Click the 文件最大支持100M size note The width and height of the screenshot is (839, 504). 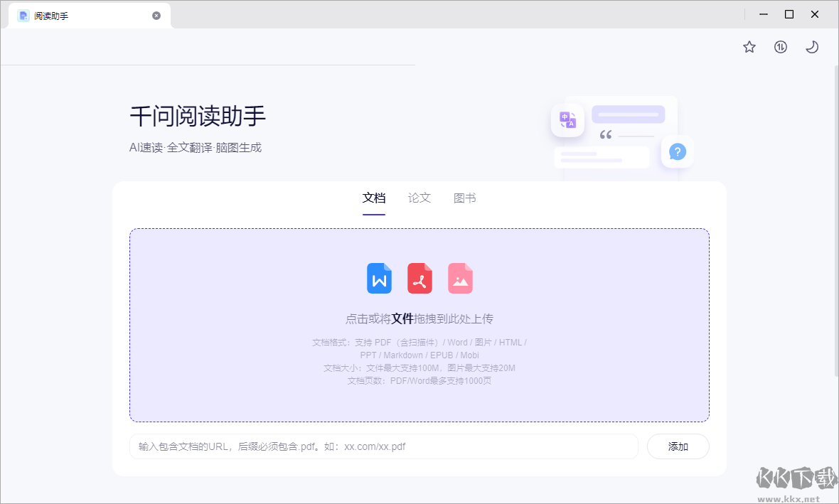(x=402, y=368)
